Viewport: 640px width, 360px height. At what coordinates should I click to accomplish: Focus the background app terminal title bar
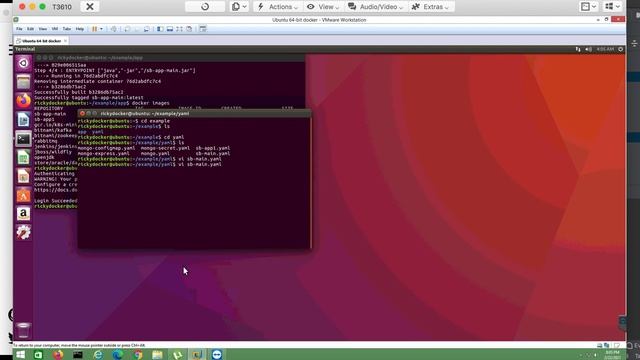pos(169,58)
